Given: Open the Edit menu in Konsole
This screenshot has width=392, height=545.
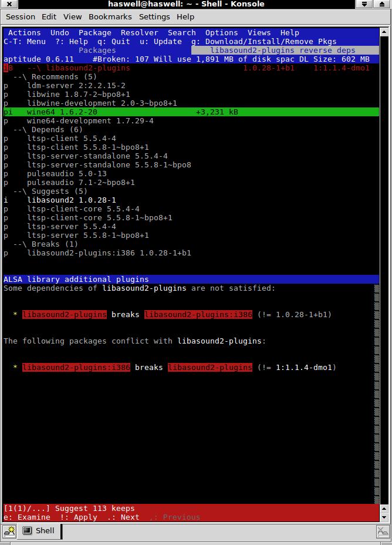Looking at the screenshot, I should coord(49,16).
